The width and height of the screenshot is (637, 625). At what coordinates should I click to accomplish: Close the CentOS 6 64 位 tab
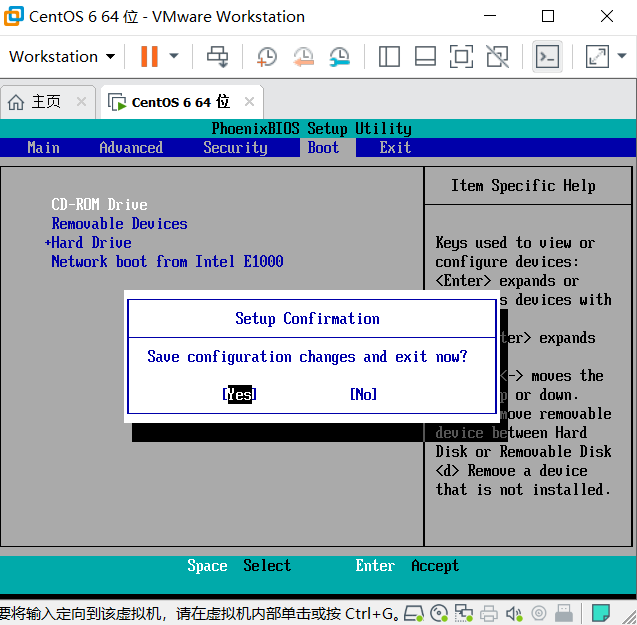click(249, 101)
